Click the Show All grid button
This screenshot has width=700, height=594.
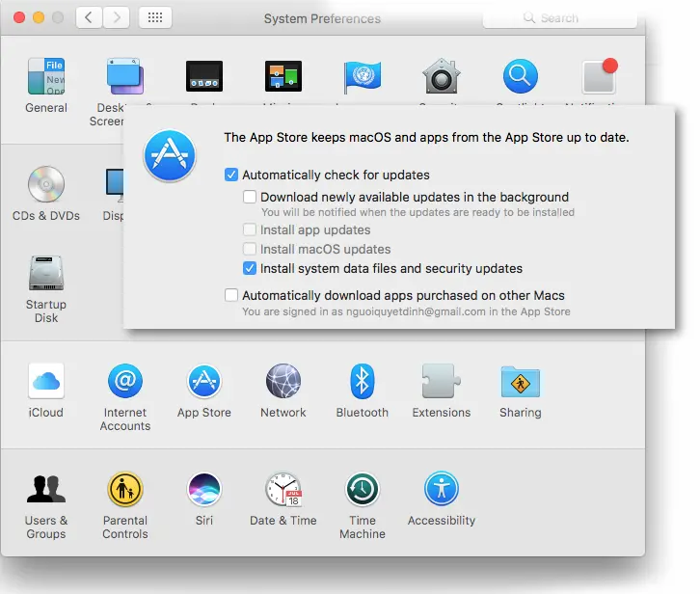[x=156, y=18]
